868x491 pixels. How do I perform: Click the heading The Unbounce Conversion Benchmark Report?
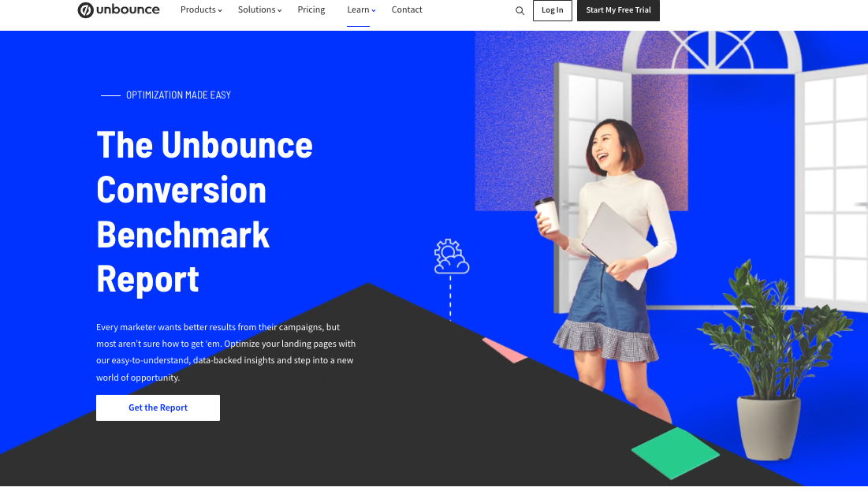point(205,211)
